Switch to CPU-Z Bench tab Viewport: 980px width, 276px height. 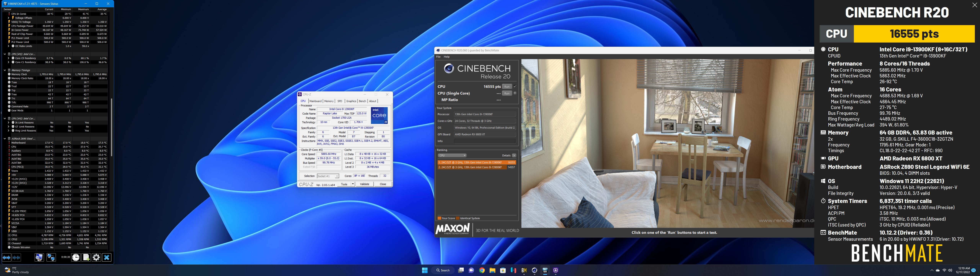point(362,101)
